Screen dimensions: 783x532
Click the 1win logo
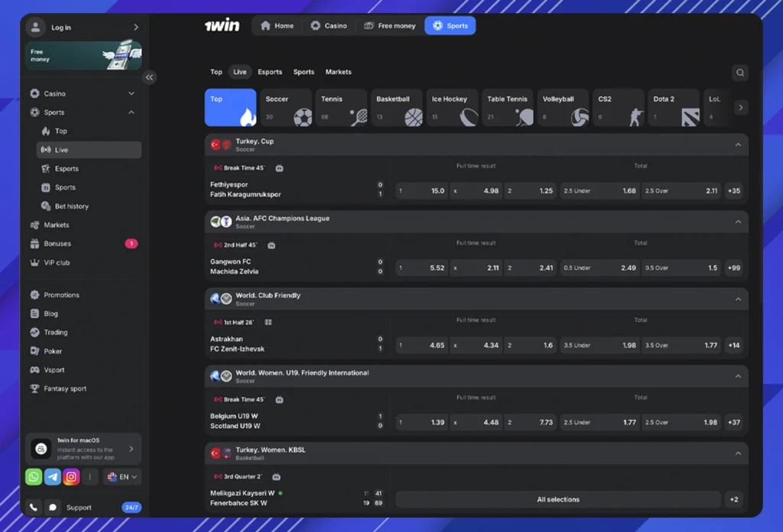tap(223, 25)
